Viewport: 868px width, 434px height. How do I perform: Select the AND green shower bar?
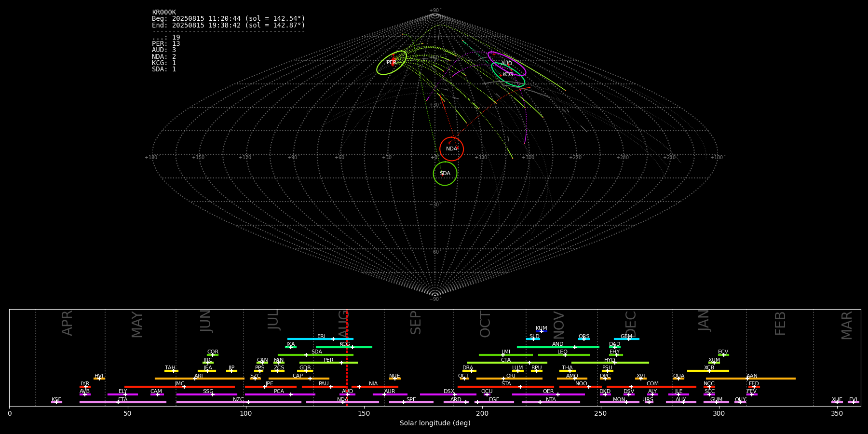pyautogui.click(x=558, y=347)
